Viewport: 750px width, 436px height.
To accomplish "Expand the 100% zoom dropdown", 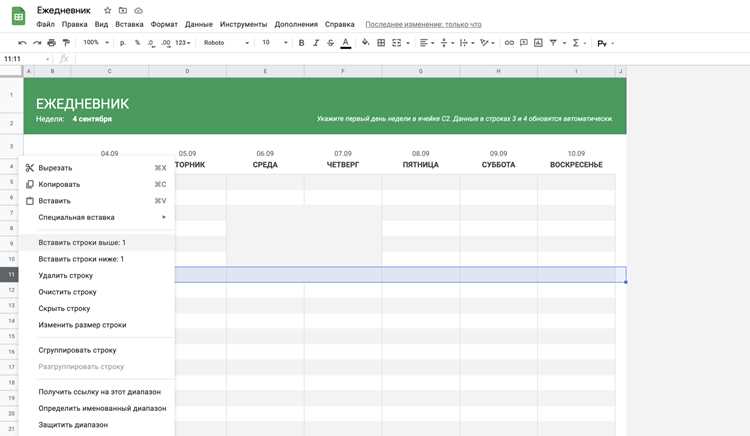I will click(x=96, y=43).
